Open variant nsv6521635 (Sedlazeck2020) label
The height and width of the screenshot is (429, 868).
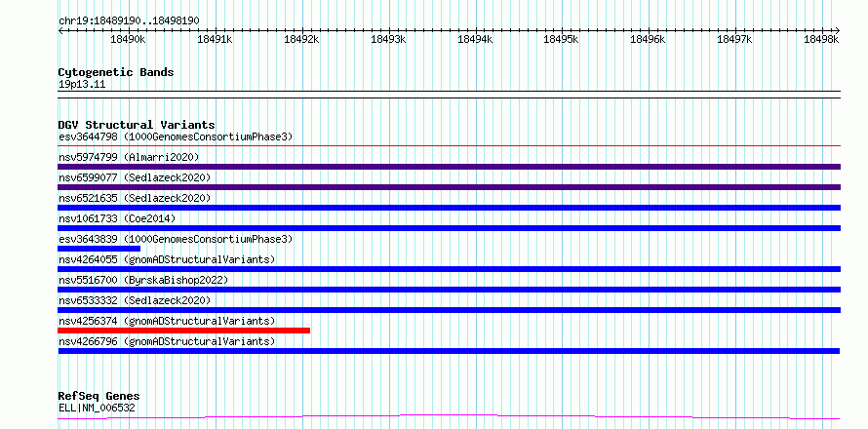(135, 198)
